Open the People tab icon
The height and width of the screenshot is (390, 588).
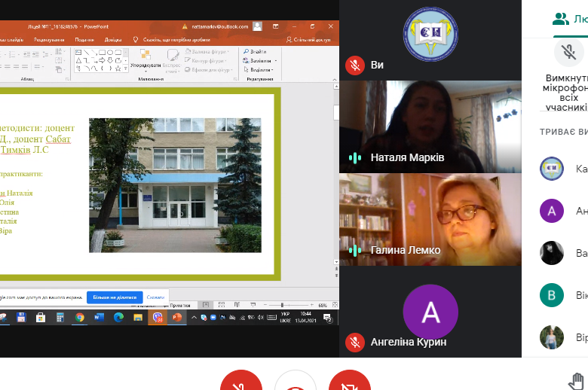click(x=560, y=19)
